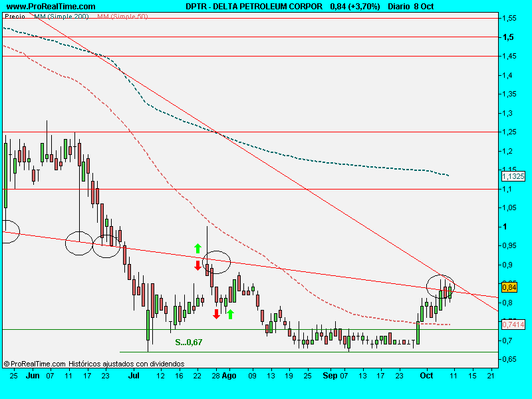Viewport: 532px width, 399px height.
Task: Click the 15 date label on time axis
Action: [472, 376]
